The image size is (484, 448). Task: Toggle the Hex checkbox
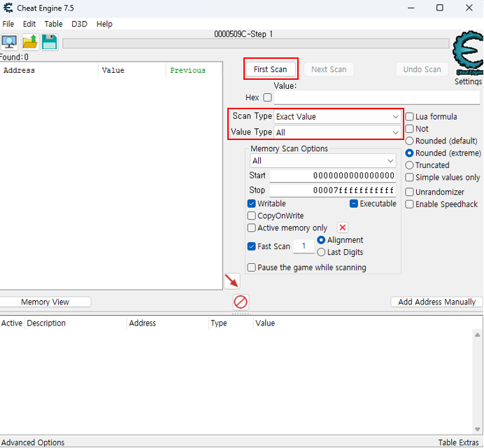pyautogui.click(x=267, y=97)
